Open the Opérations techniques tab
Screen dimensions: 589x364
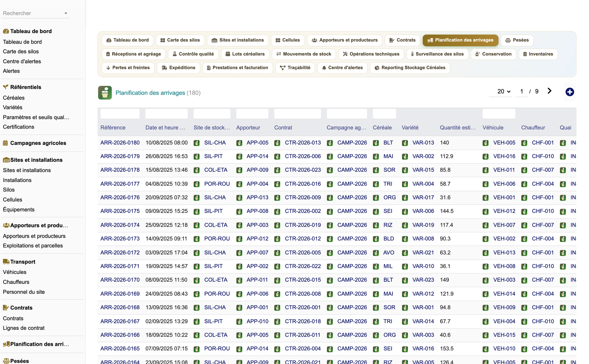pyautogui.click(x=371, y=54)
